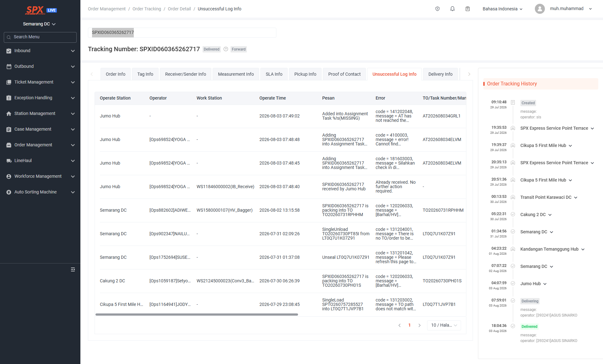Click the Delivered event check icon
The width and height of the screenshot is (603, 364).
click(513, 326)
